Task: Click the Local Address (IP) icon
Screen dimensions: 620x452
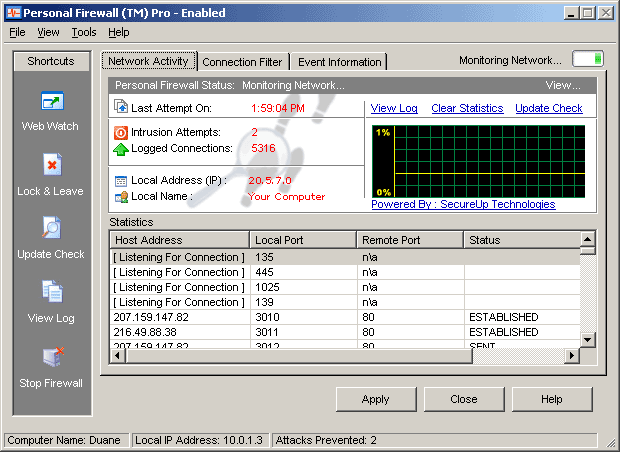Action: (x=121, y=181)
